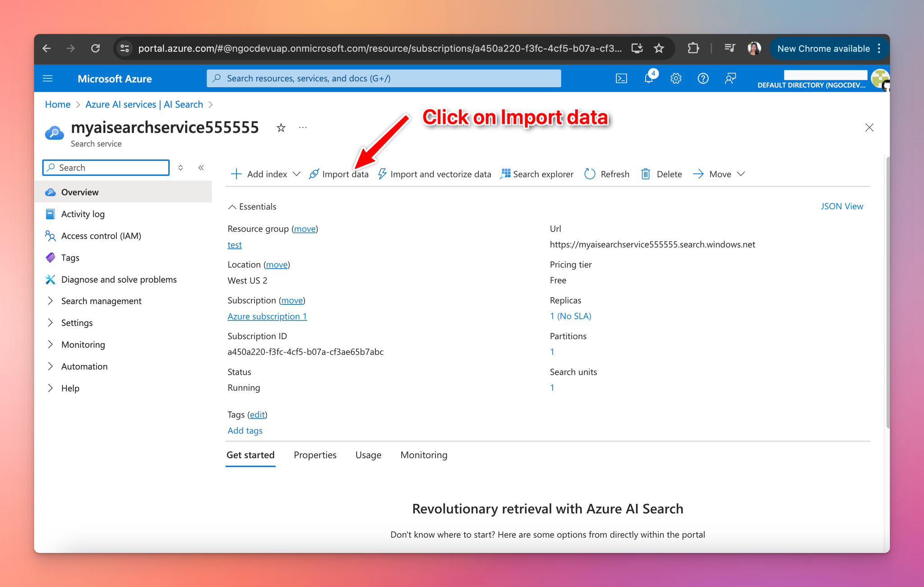The width and height of the screenshot is (924, 587).
Task: Click the install app icon in address bar
Action: (637, 48)
